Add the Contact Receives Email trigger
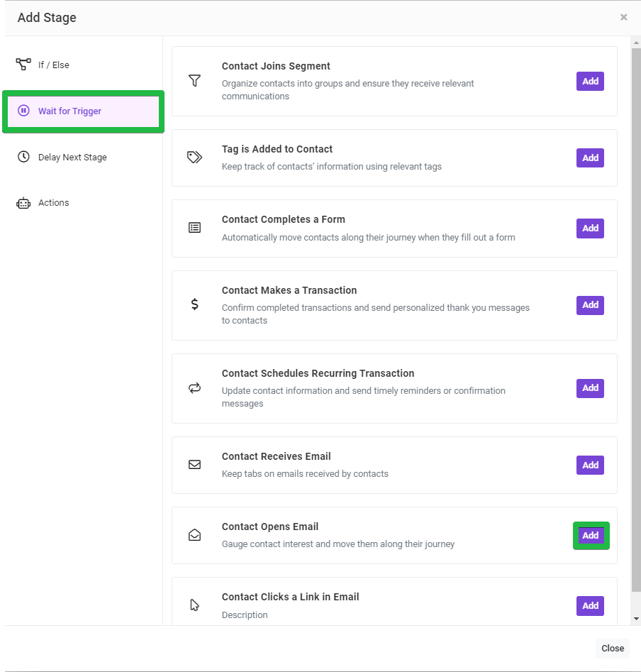 tap(590, 465)
